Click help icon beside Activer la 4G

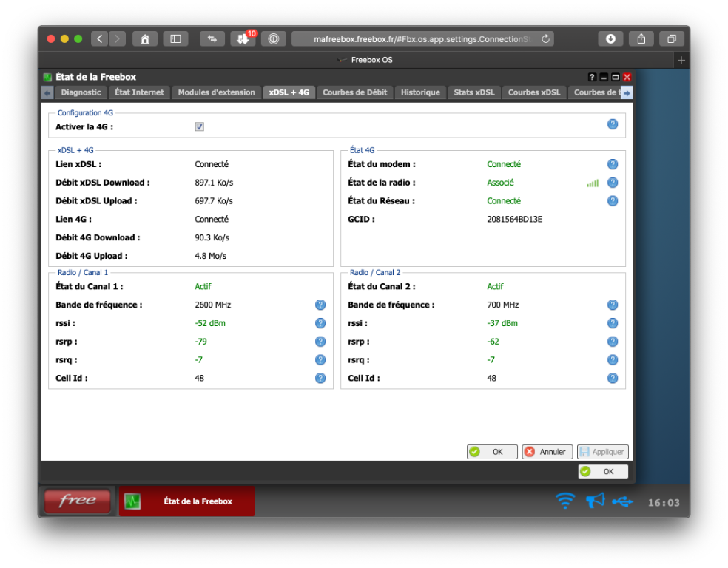tap(613, 124)
